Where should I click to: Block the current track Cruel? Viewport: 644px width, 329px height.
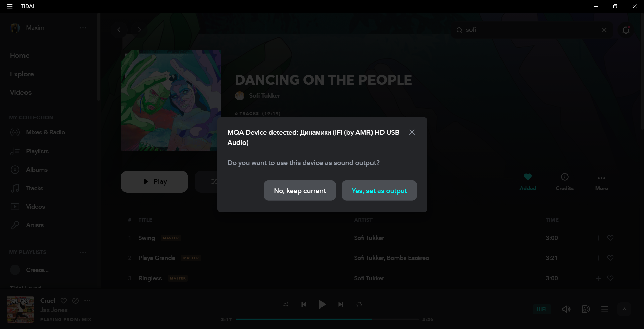76,301
